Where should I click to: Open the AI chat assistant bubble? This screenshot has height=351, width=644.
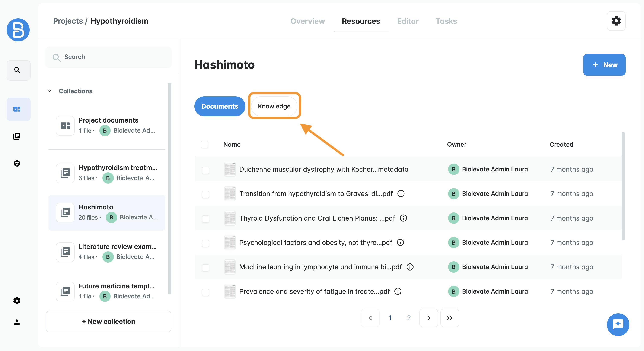pos(618,324)
